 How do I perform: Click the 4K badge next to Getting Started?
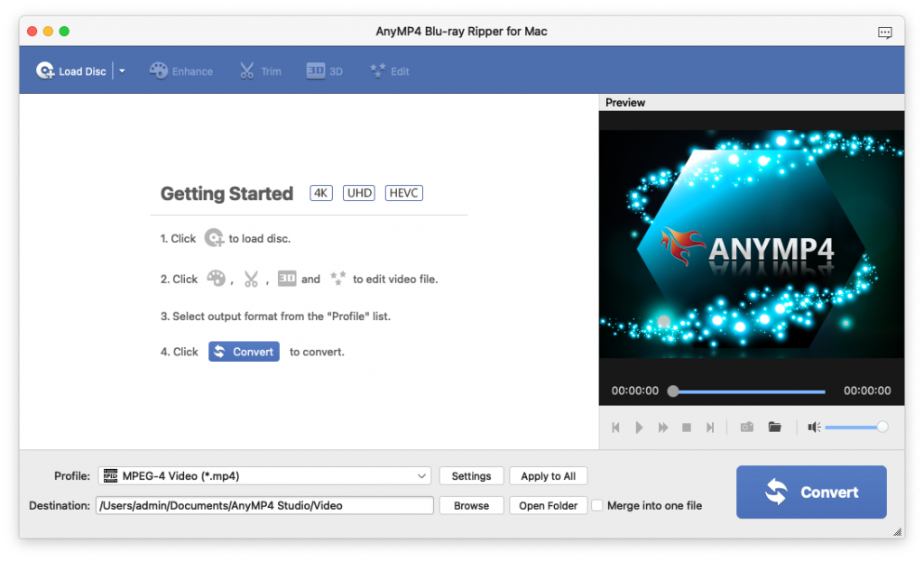[x=321, y=193]
